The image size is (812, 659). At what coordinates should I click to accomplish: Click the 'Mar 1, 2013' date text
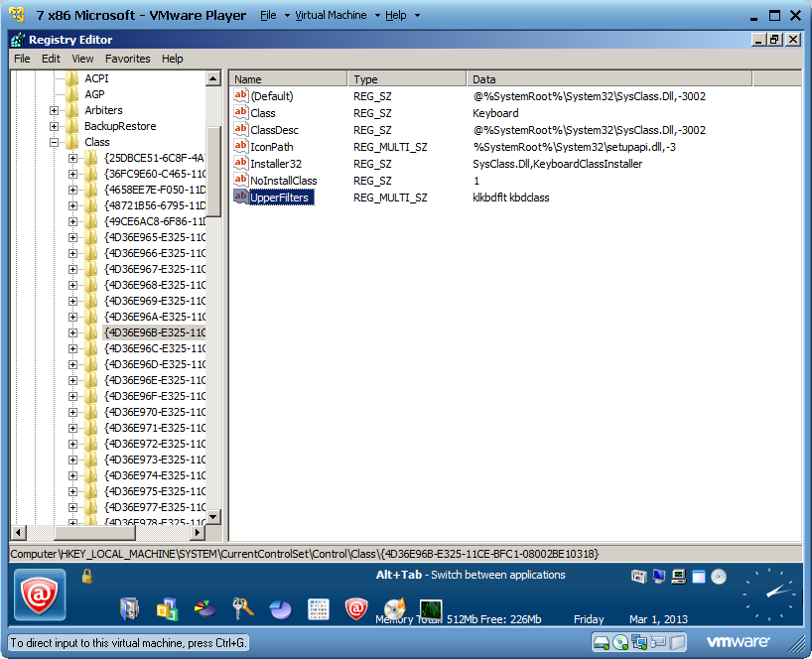coord(658,619)
